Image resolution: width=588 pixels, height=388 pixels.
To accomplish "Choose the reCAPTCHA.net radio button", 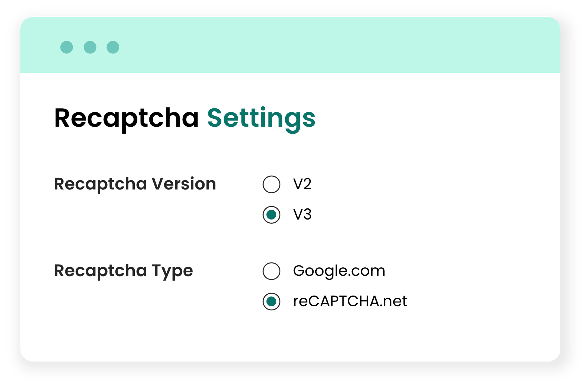I will tap(271, 301).
